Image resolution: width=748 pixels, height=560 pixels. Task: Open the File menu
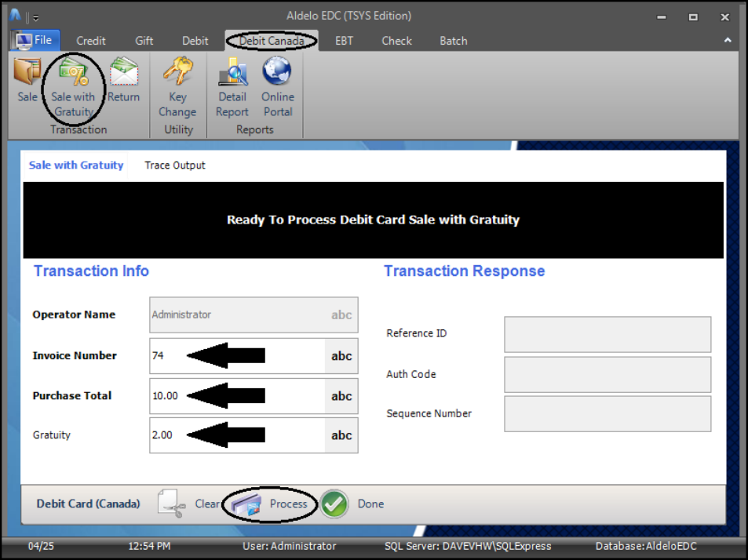pyautogui.click(x=35, y=40)
